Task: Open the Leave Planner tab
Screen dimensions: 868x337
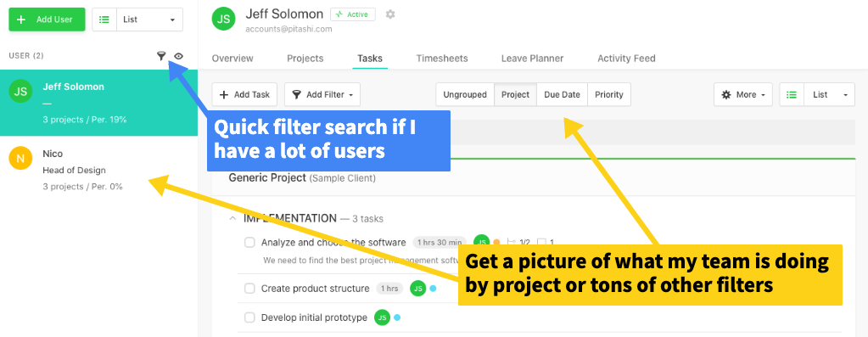Action: pos(532,58)
